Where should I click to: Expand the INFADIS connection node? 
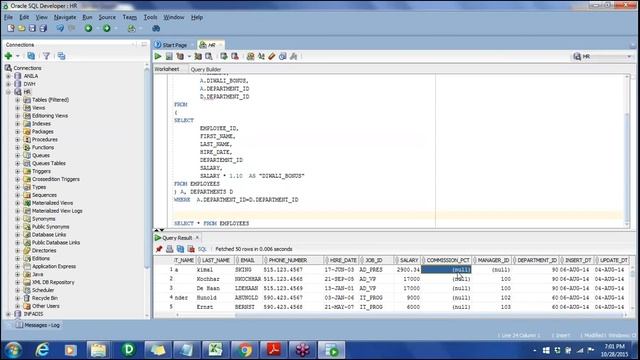pos(8,314)
